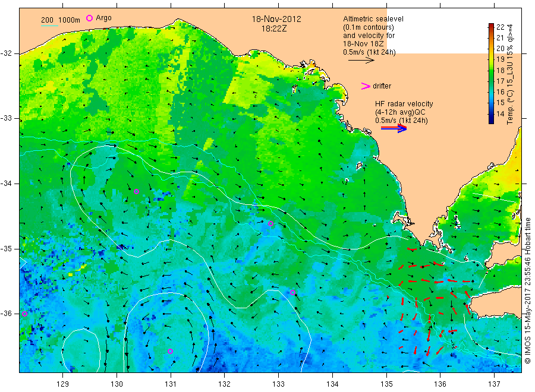The image size is (535, 392).
Task: Click longitude axis label 132
Action: coord(225,384)
